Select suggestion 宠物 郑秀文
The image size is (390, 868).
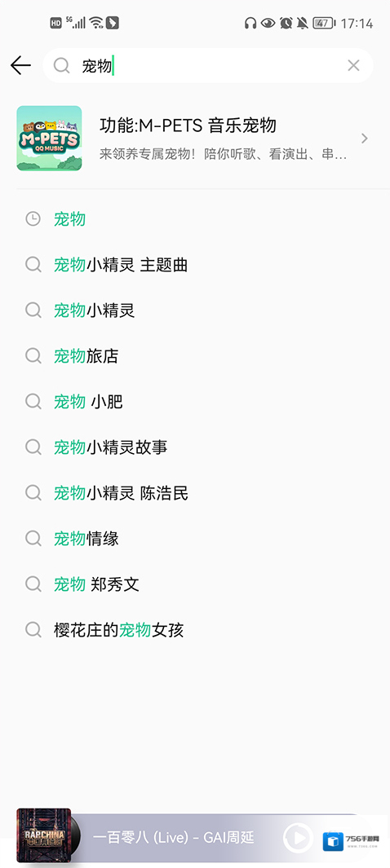click(x=195, y=584)
